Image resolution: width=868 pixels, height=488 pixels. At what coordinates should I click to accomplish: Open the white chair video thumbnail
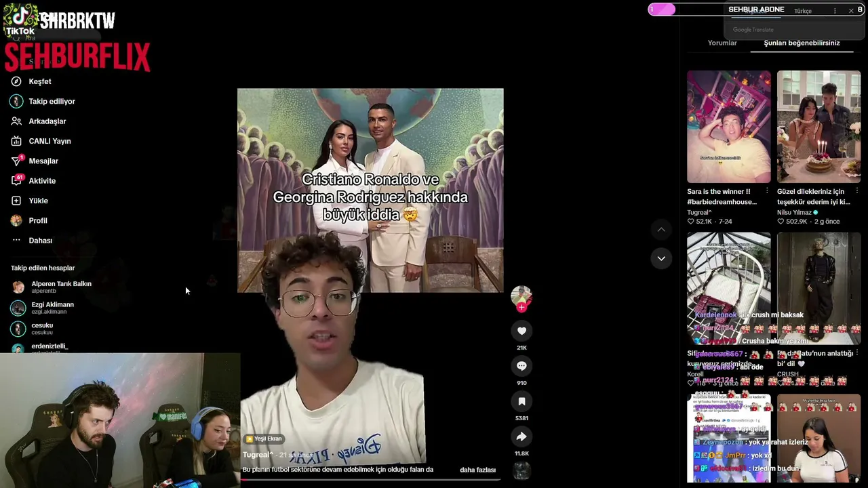click(x=729, y=288)
